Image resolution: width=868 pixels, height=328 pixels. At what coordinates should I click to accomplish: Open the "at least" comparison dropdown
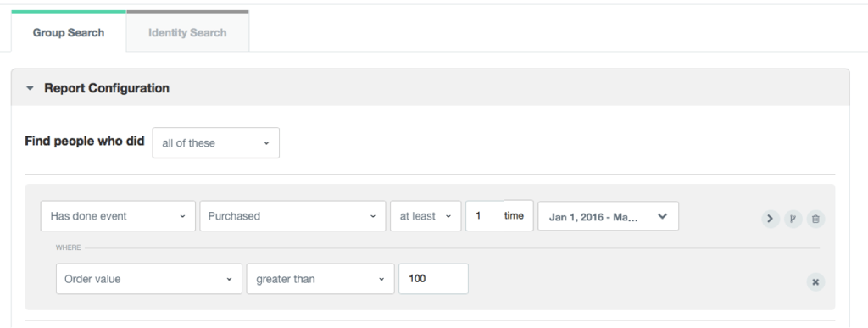[426, 216]
